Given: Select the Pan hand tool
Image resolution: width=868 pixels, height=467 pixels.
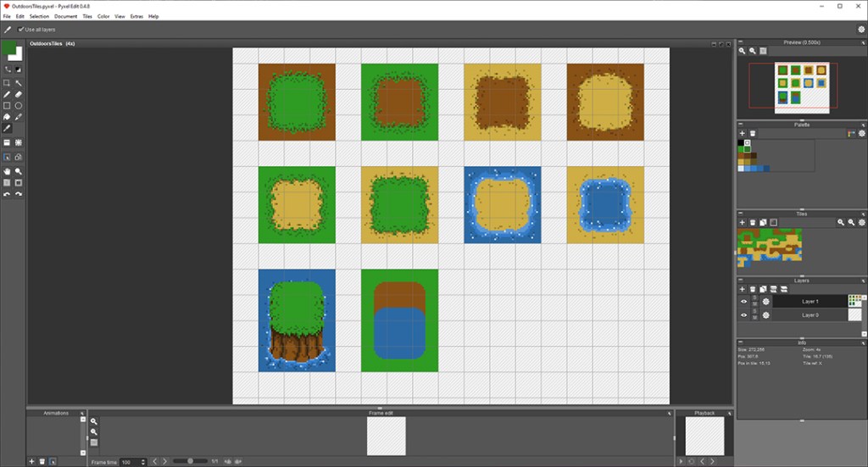Looking at the screenshot, I should (x=7, y=170).
